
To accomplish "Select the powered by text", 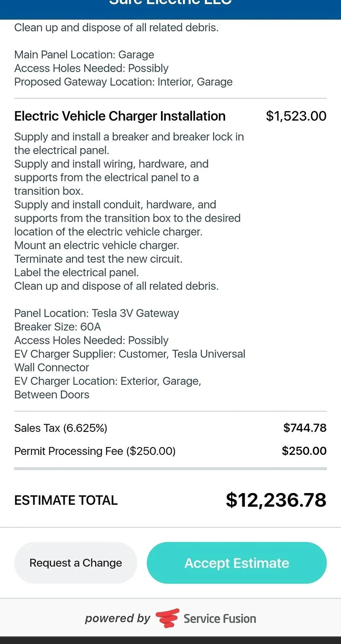I will (x=118, y=618).
